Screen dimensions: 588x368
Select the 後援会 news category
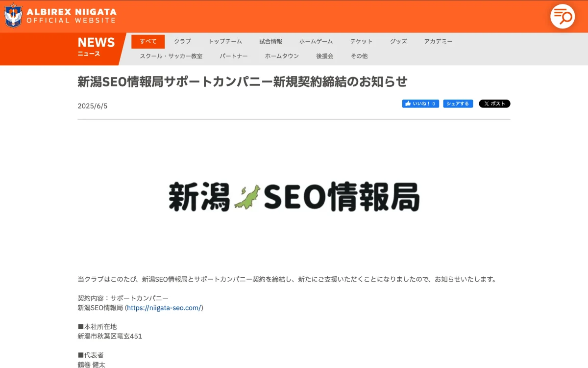click(325, 56)
